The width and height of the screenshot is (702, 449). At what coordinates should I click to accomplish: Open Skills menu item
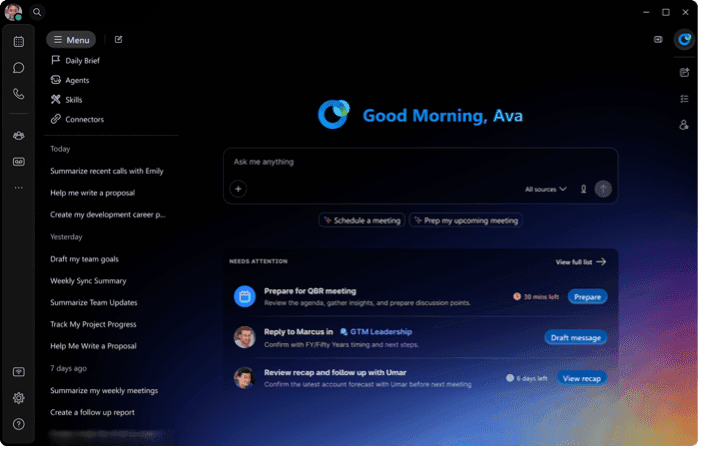click(66, 100)
